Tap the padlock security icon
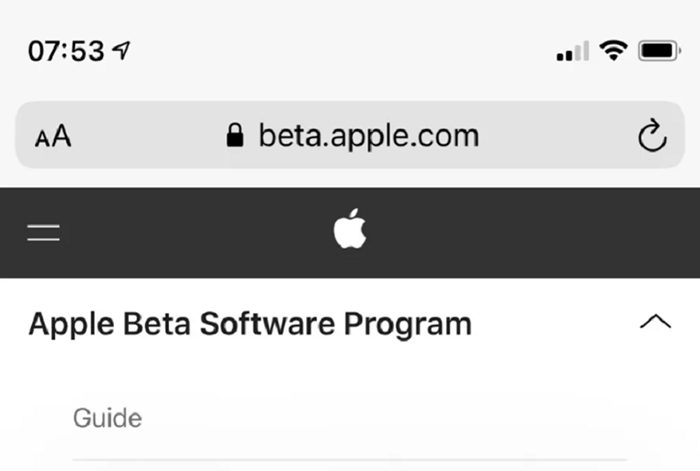700x471 pixels. coord(235,135)
